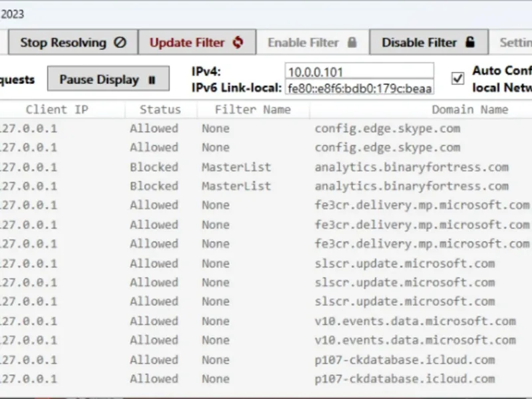532x399 pixels.
Task: Select the first v10.events.data.microsoft.com row
Action: click(415, 321)
